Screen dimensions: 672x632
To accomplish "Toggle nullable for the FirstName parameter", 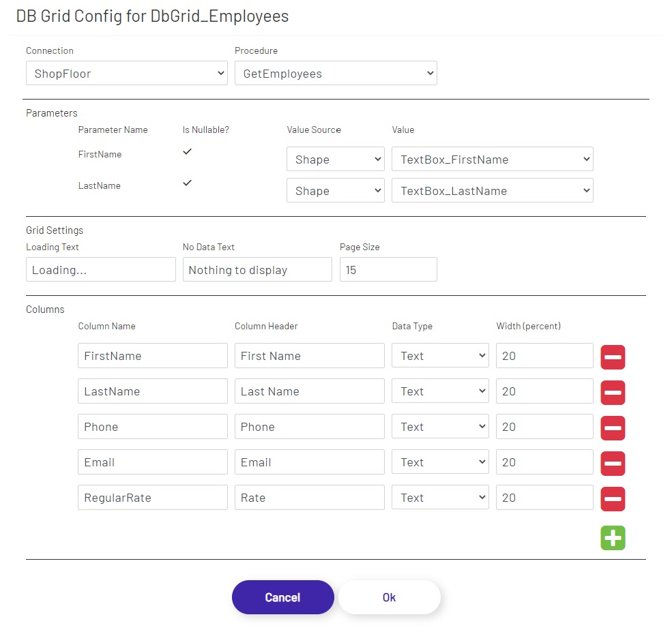I will (187, 151).
